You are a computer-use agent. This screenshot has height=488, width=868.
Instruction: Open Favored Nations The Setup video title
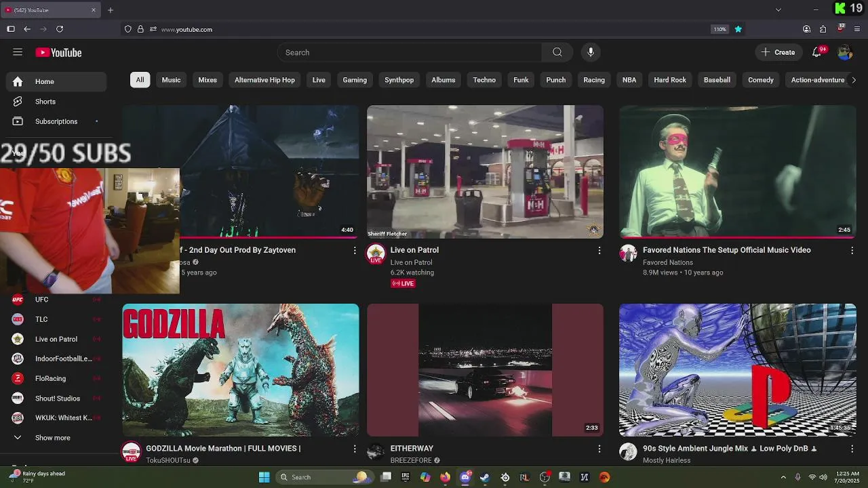click(x=726, y=250)
